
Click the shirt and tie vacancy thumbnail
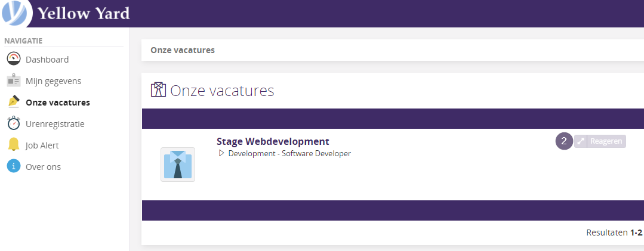[x=178, y=165]
